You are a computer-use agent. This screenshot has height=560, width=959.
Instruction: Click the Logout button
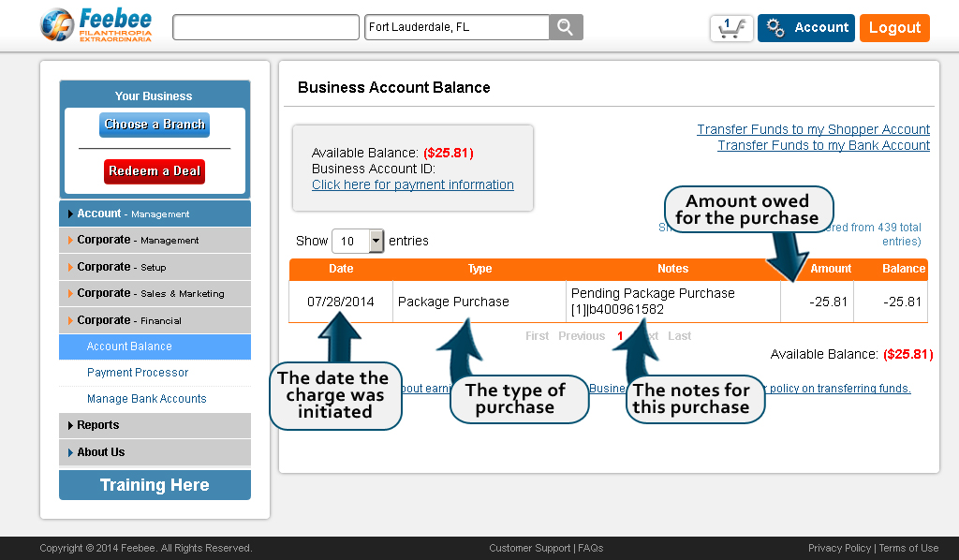tap(894, 28)
